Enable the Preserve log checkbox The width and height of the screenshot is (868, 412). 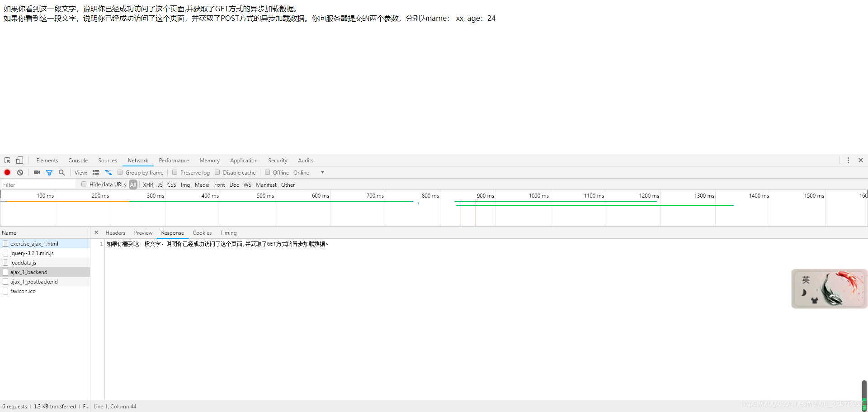175,172
